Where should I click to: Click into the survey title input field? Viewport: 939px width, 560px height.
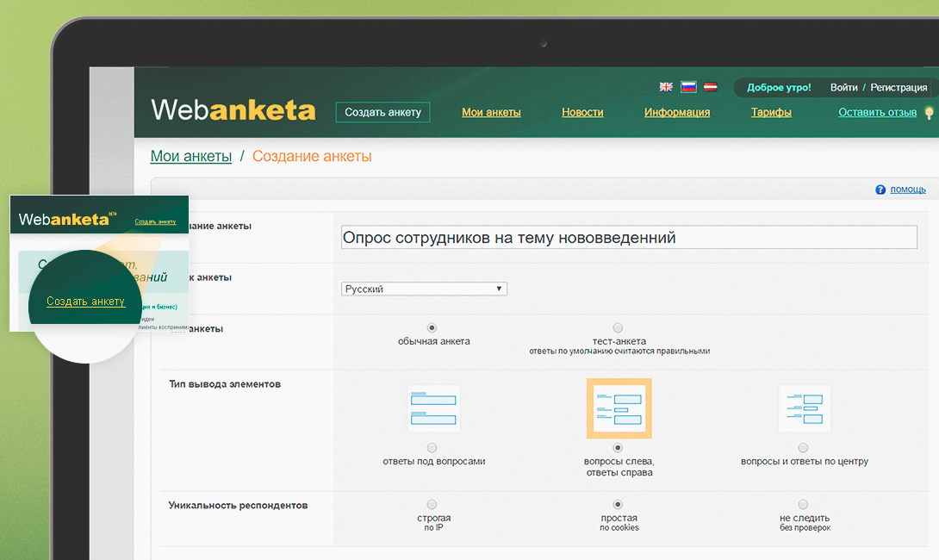(x=629, y=237)
